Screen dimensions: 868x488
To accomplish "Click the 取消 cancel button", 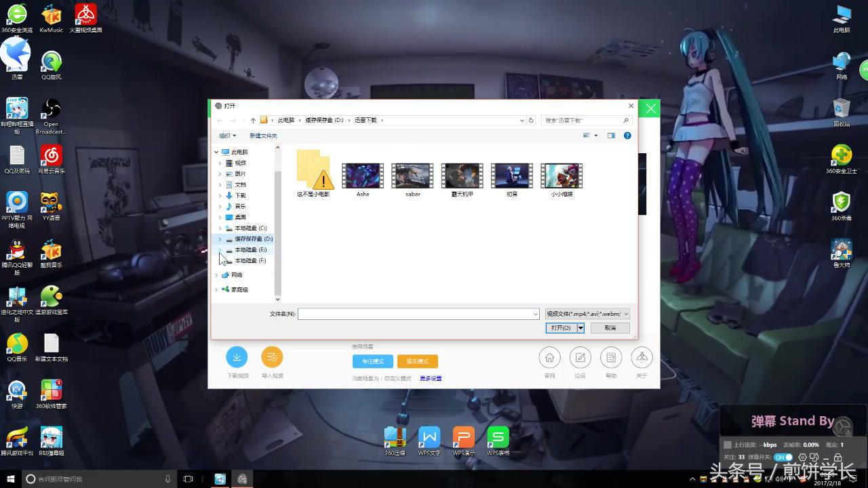I will pos(610,328).
